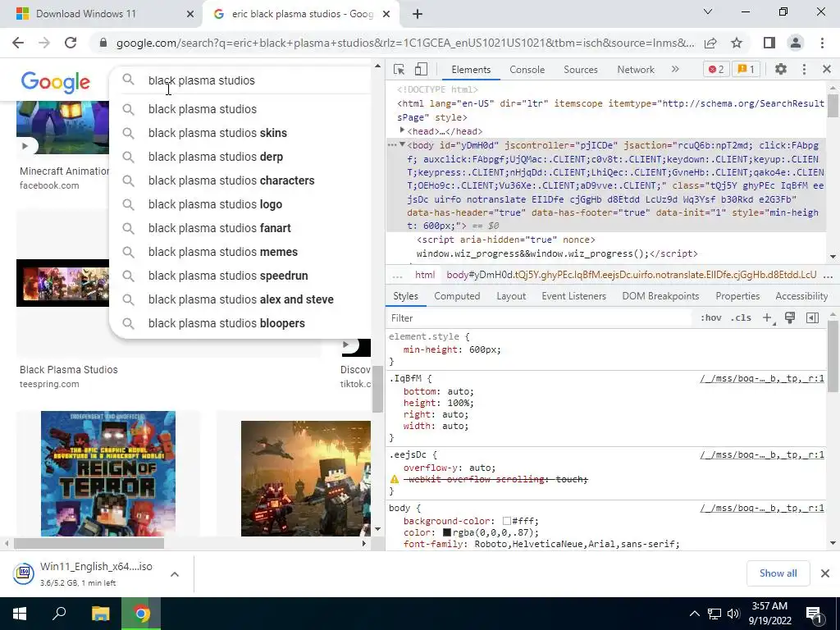
Task: Choose suggestion black plasma studios bloopers
Action: 240,323
